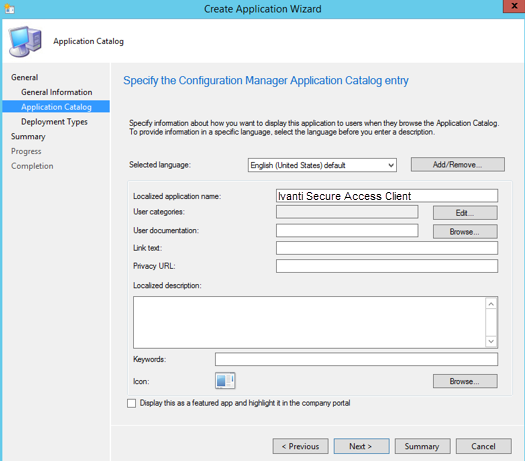Enable the featured app checkbox

(x=132, y=403)
